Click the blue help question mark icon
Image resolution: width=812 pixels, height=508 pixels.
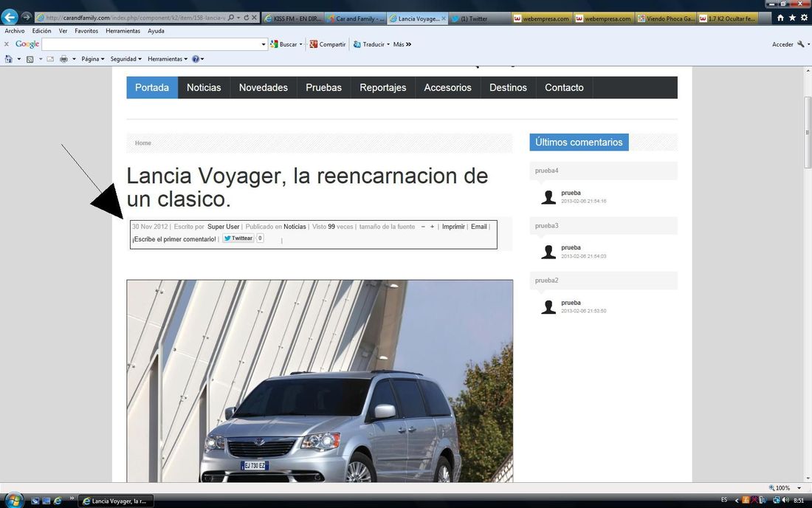point(195,59)
